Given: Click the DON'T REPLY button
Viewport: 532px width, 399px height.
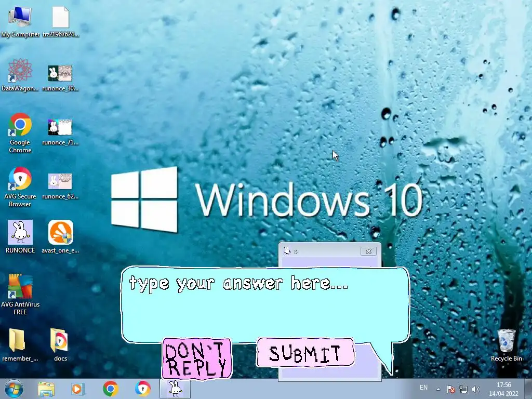Looking at the screenshot, I should pos(197,358).
